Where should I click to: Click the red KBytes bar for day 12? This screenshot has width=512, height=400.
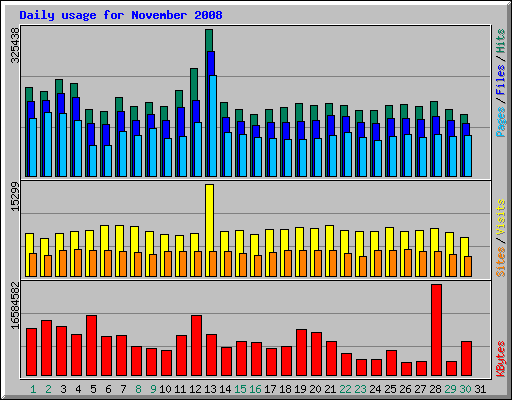pyautogui.click(x=196, y=346)
